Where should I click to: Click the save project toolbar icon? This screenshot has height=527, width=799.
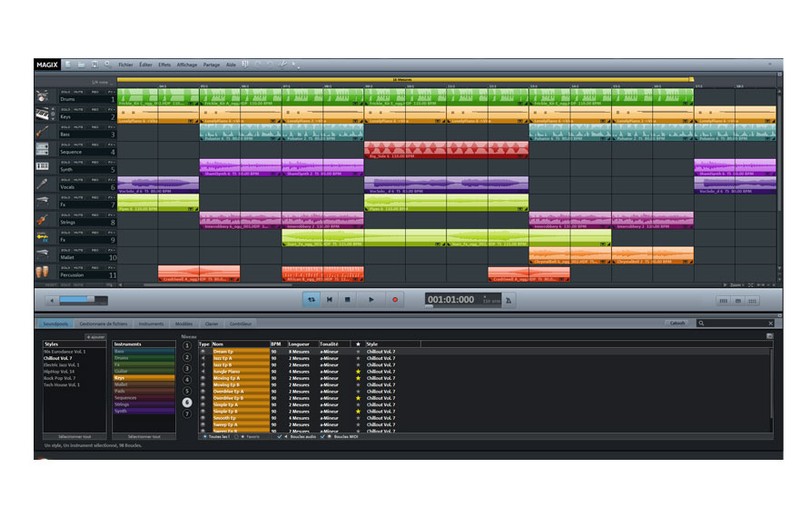pos(94,65)
